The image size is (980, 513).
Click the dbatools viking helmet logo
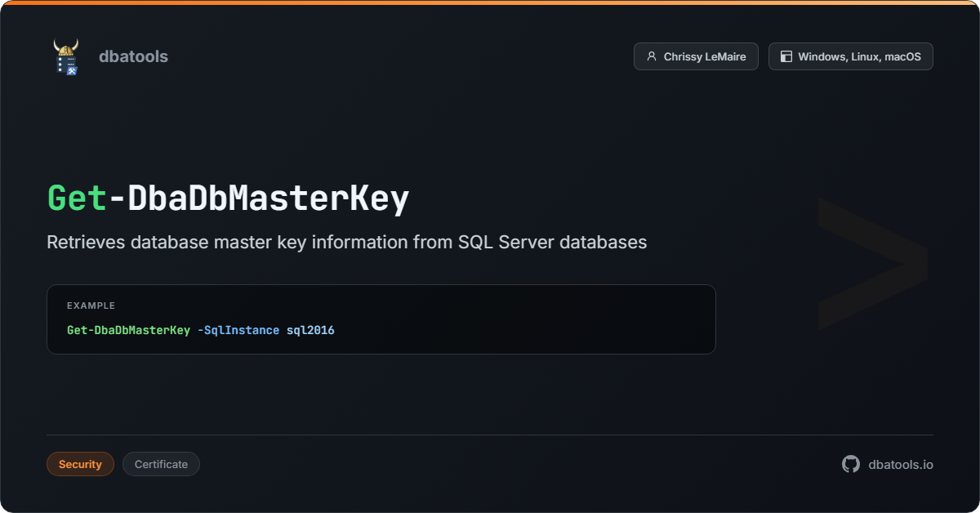[x=66, y=56]
